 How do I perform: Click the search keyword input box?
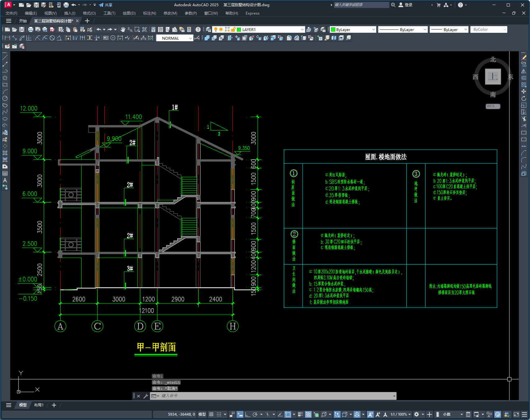tap(361, 5)
